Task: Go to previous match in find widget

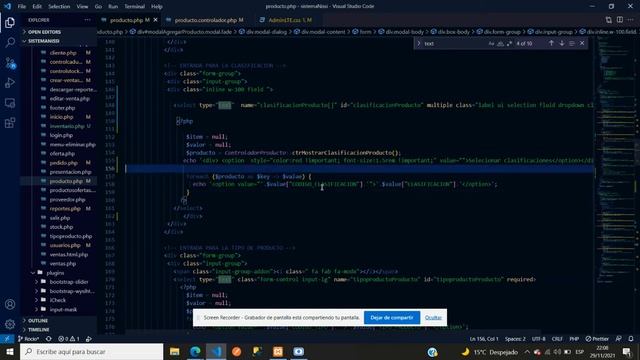Action: pyautogui.click(x=551, y=43)
